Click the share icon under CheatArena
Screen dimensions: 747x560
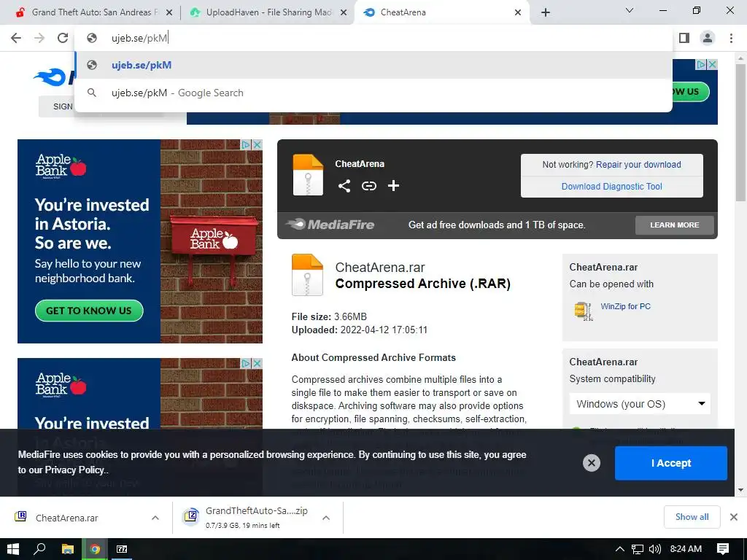[x=344, y=186]
